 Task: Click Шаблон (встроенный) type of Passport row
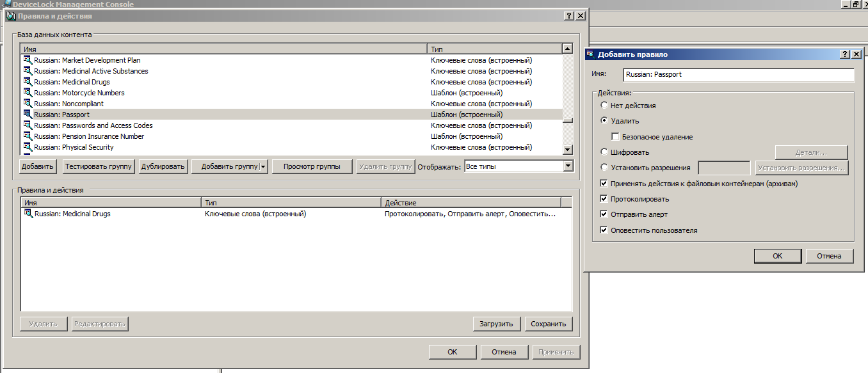[x=467, y=115]
